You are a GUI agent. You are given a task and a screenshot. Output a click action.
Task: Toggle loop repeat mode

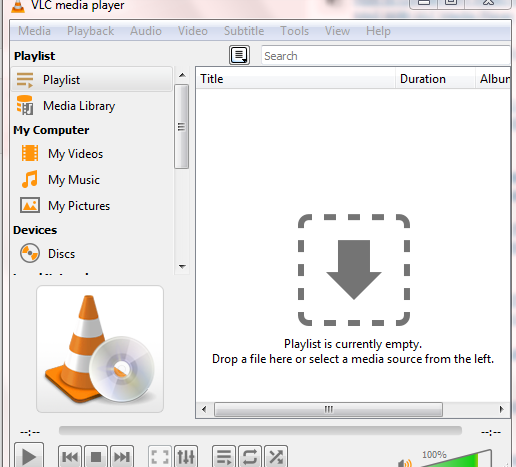tap(250, 456)
